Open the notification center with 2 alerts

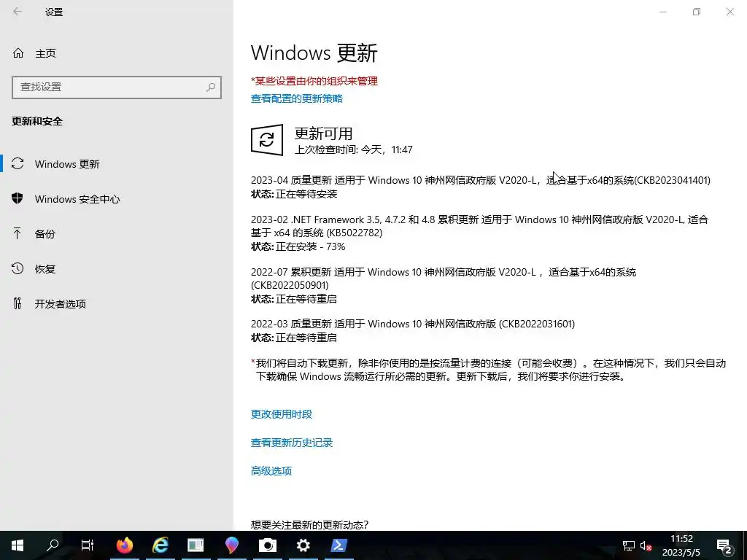[724, 545]
